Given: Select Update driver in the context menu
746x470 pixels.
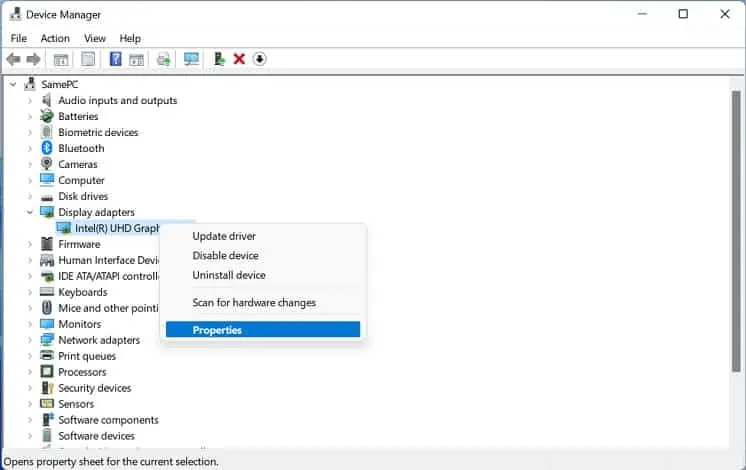Looking at the screenshot, I should (x=224, y=236).
